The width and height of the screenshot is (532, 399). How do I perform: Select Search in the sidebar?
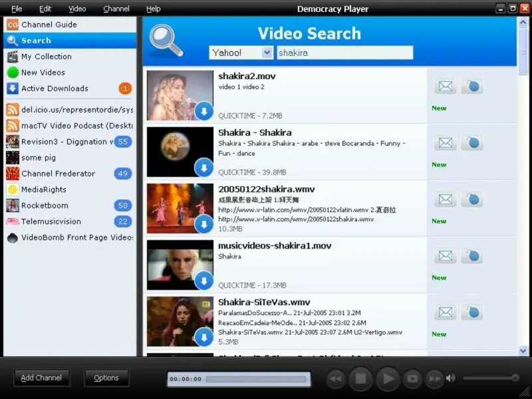(x=70, y=41)
